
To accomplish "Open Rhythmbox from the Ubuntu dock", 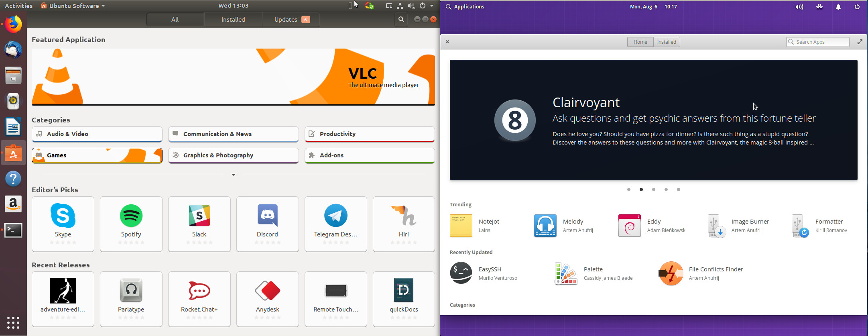I will point(13,101).
